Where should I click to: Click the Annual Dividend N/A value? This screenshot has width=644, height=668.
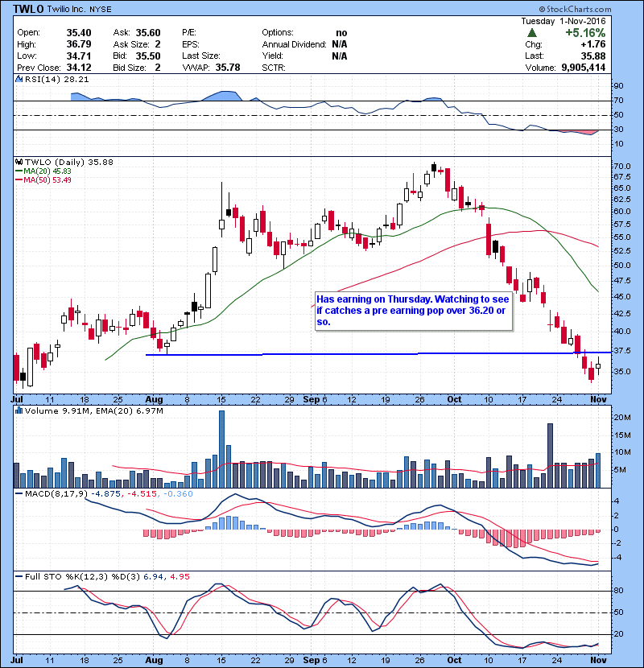click(x=339, y=44)
